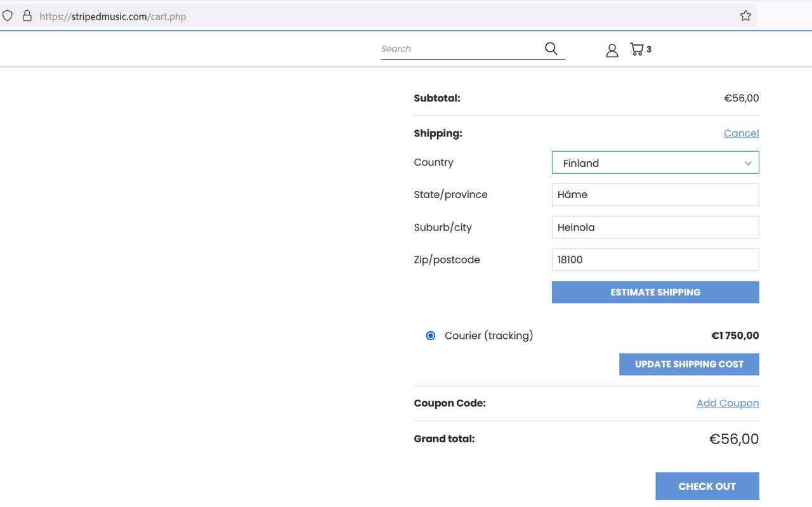Click the State/province field containing Häme
The height and width of the screenshot is (507, 812).
[655, 195]
